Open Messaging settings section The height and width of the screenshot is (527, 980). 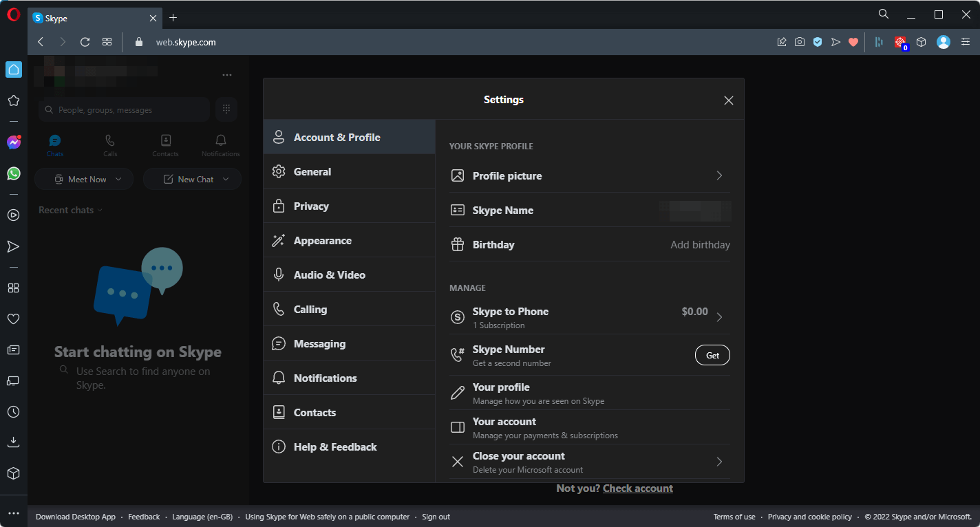(350, 343)
